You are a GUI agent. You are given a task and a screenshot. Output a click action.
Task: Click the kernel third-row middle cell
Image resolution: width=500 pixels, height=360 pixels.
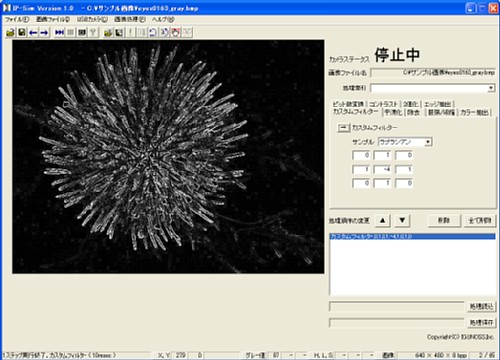pyautogui.click(x=383, y=183)
